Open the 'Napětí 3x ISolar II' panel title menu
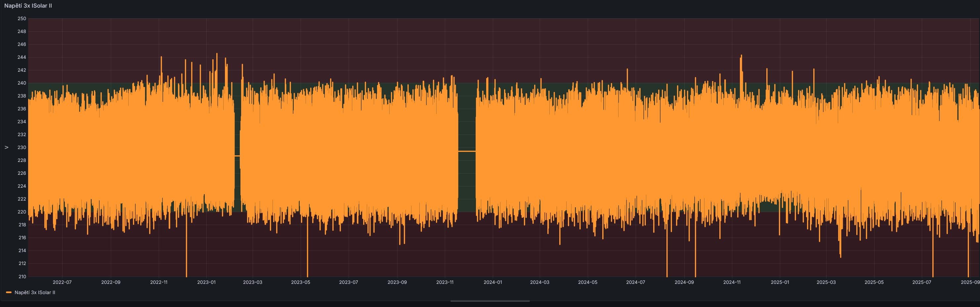This screenshot has width=980, height=307. pyautogui.click(x=28, y=6)
